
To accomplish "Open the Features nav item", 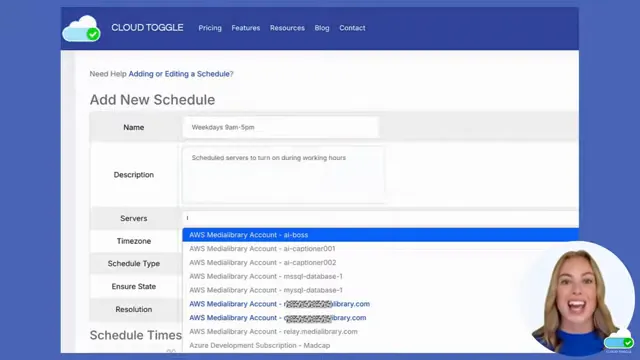I will click(246, 28).
